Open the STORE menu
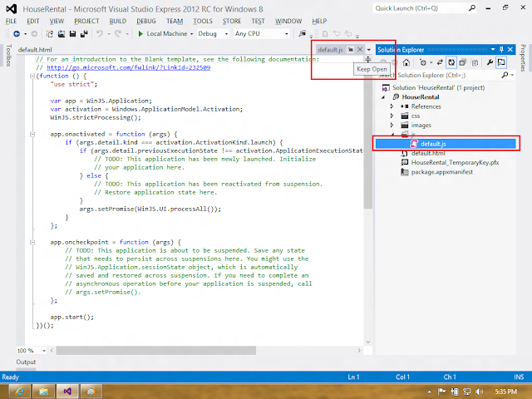The height and width of the screenshot is (399, 532). point(232,21)
